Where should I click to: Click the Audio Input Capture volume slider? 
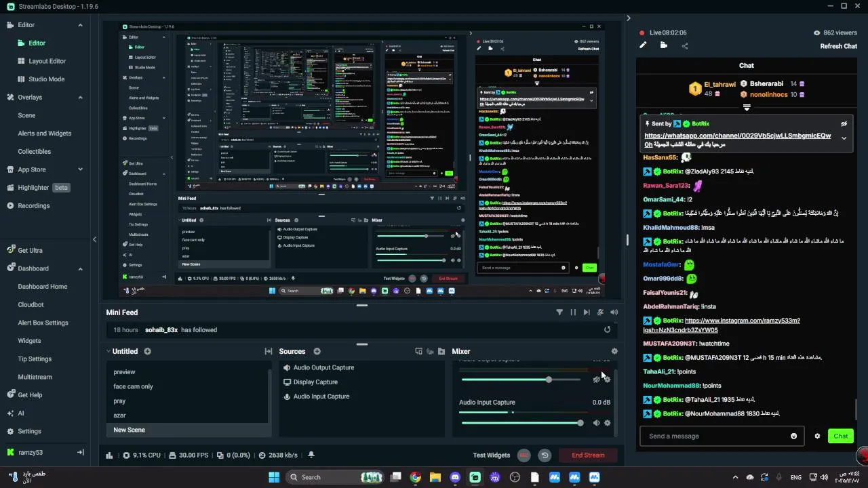click(521, 423)
